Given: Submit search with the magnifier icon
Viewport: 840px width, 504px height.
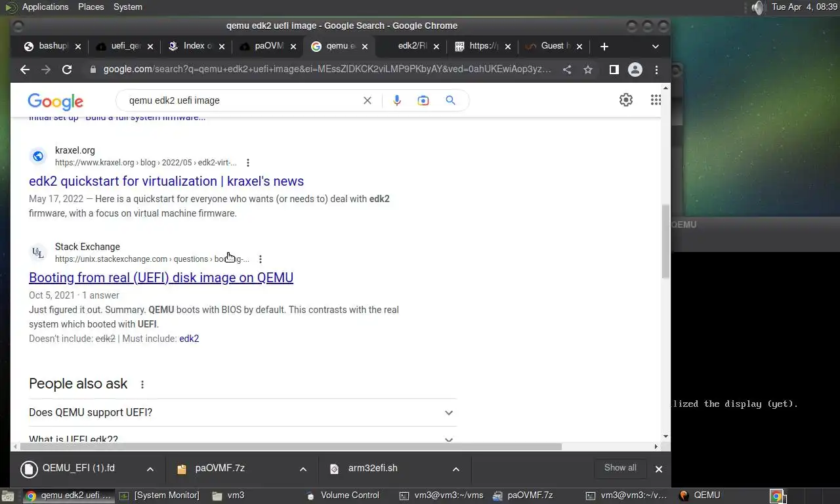Looking at the screenshot, I should click(450, 100).
